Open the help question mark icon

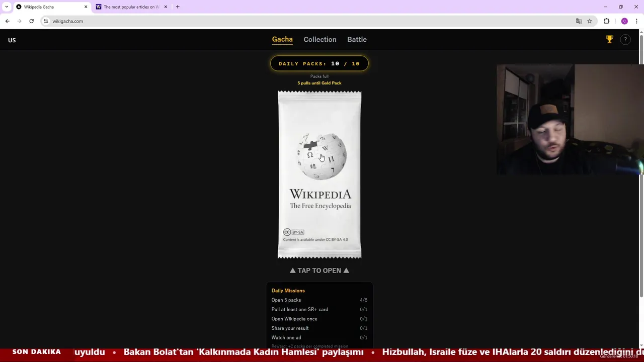625,40
